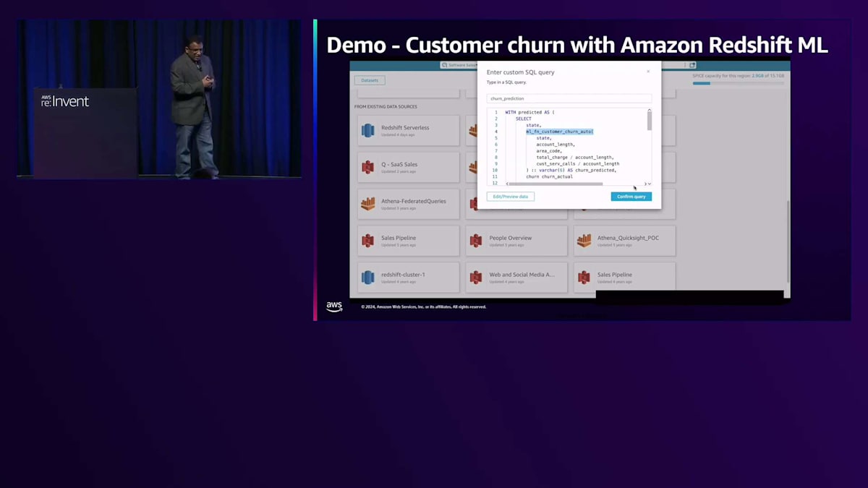Click the SQL editor scroll-left arrow
This screenshot has width=868, height=488.
click(506, 184)
